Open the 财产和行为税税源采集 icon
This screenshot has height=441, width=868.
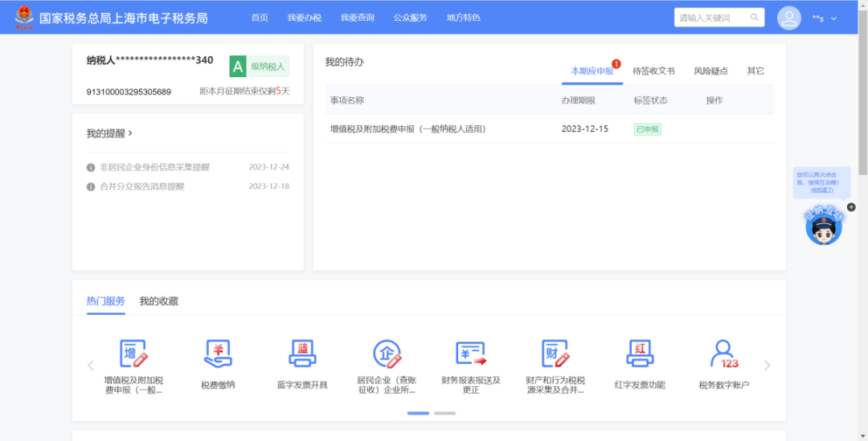[x=555, y=354]
